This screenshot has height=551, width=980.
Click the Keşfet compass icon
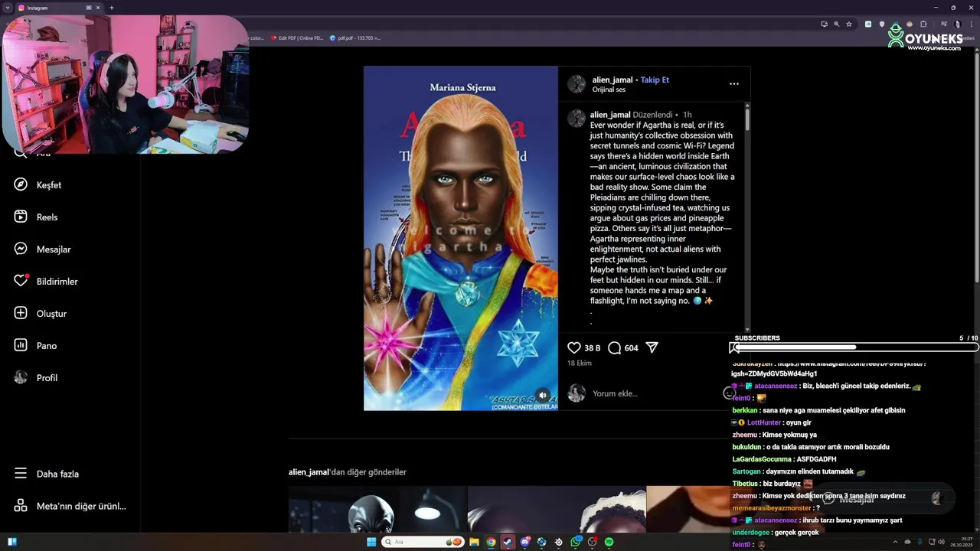point(21,184)
